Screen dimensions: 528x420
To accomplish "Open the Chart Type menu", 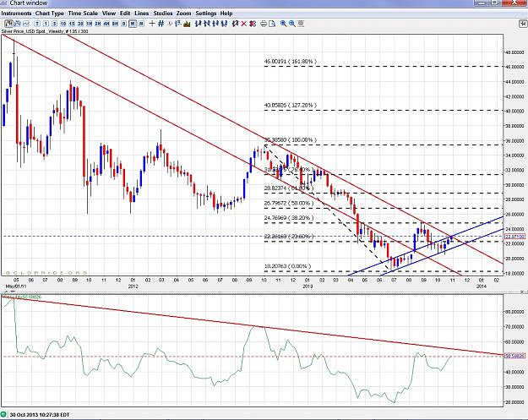I will pos(50,14).
